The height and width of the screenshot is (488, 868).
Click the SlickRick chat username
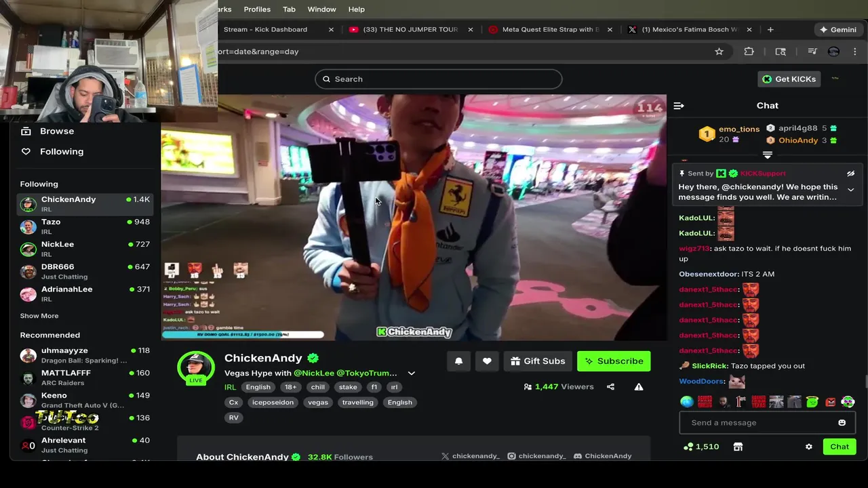click(709, 366)
